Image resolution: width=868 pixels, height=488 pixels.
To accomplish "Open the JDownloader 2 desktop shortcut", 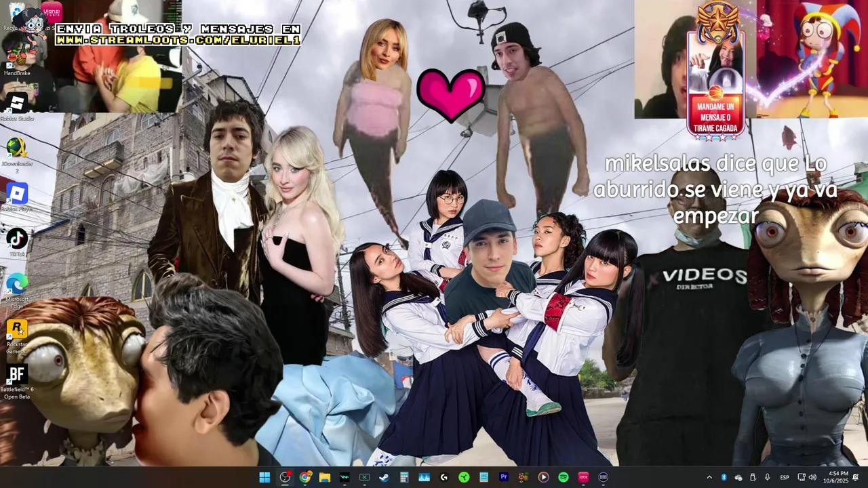I will (16, 155).
